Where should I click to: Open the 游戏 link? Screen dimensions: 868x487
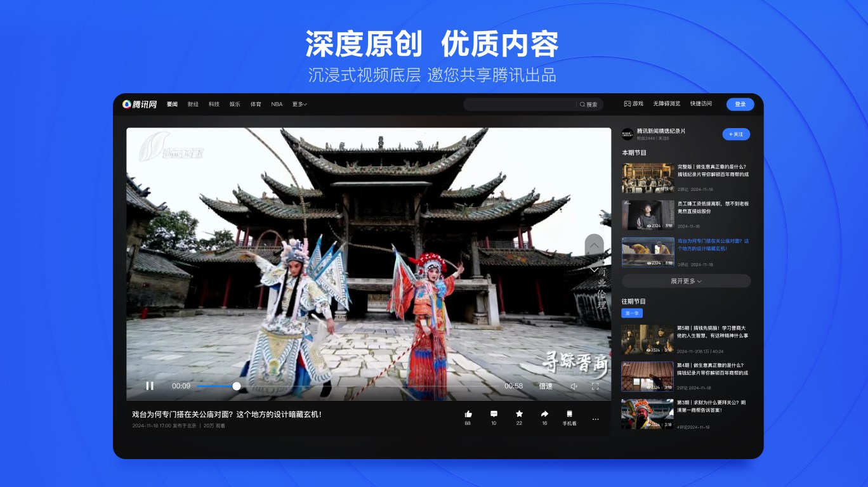click(x=634, y=103)
